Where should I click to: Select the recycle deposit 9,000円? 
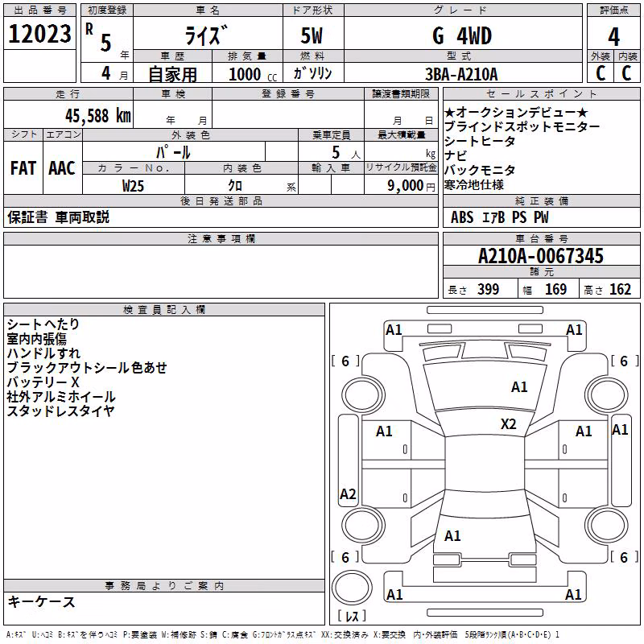point(411,186)
